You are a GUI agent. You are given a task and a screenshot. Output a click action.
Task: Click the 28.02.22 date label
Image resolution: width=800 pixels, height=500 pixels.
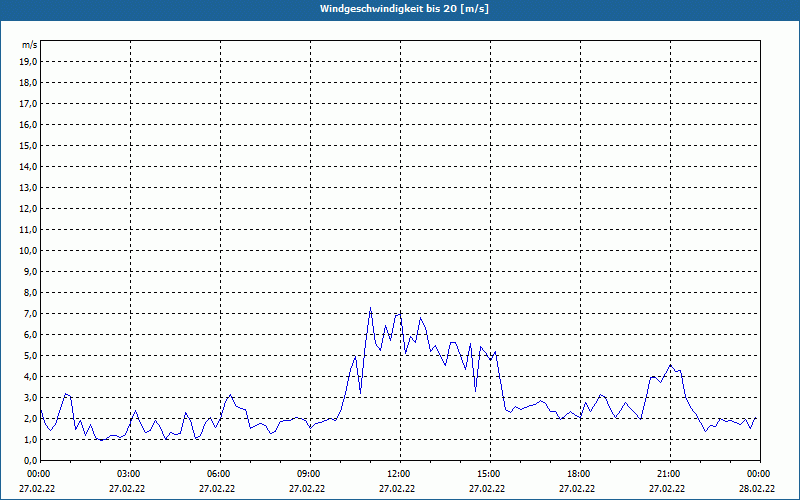point(757,488)
